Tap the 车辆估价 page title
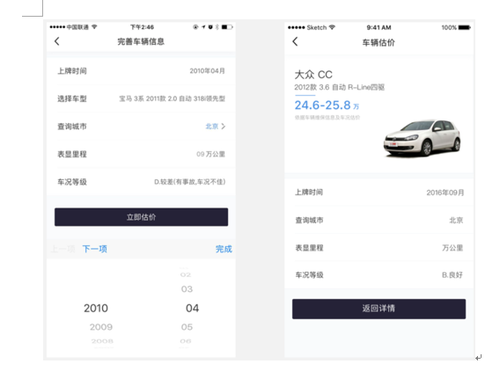Viewport: 500px width, 371px height. point(379,43)
